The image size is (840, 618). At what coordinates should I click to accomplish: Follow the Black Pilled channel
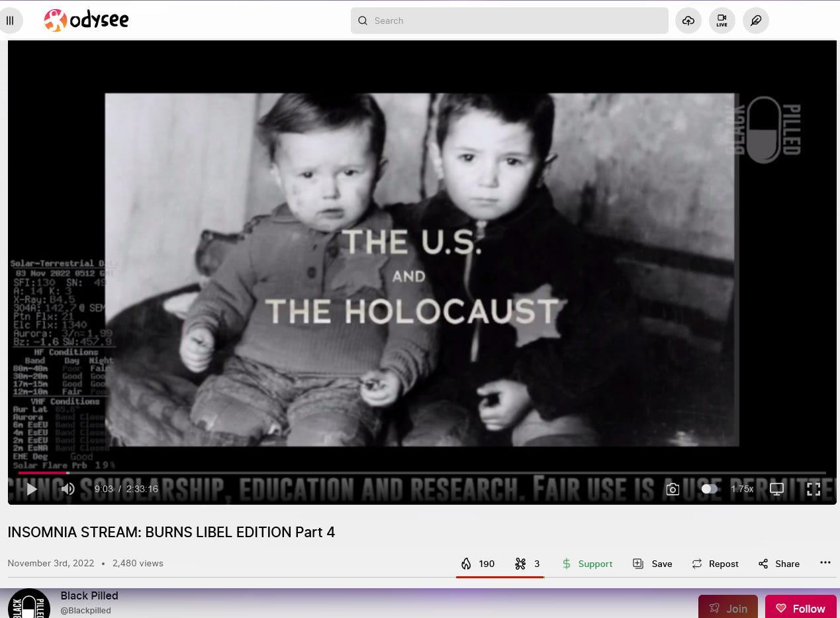point(801,608)
